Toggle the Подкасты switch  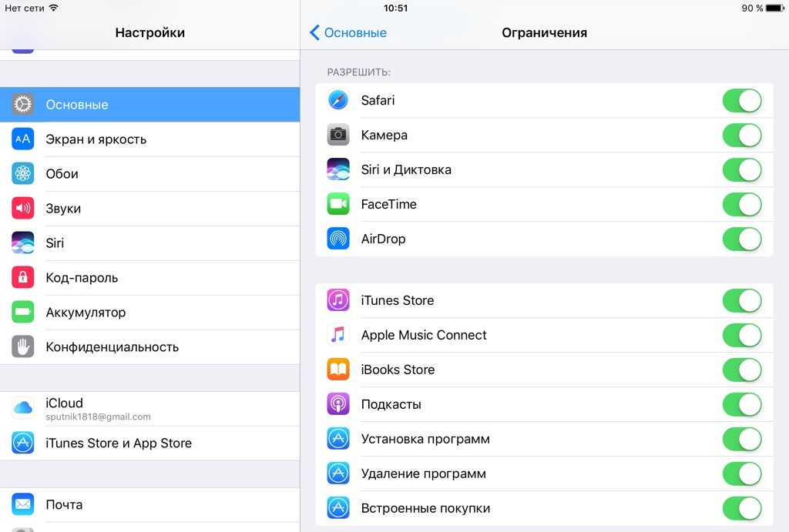pyautogui.click(x=742, y=405)
